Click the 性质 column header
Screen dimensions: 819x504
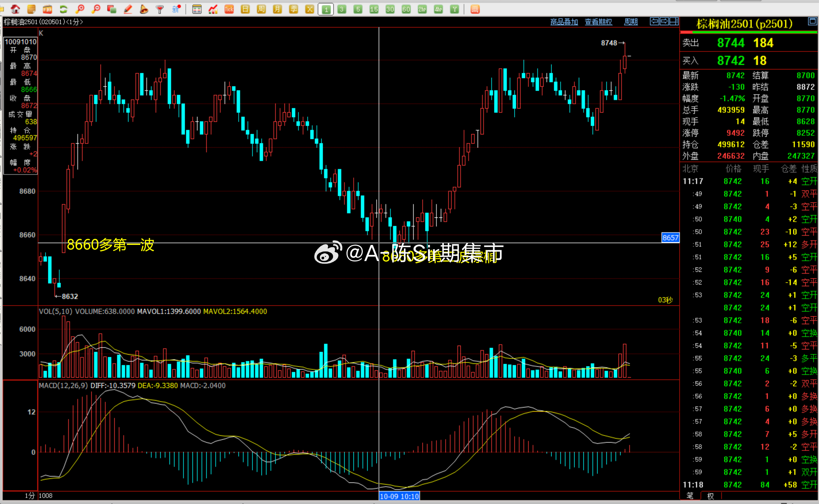click(809, 169)
